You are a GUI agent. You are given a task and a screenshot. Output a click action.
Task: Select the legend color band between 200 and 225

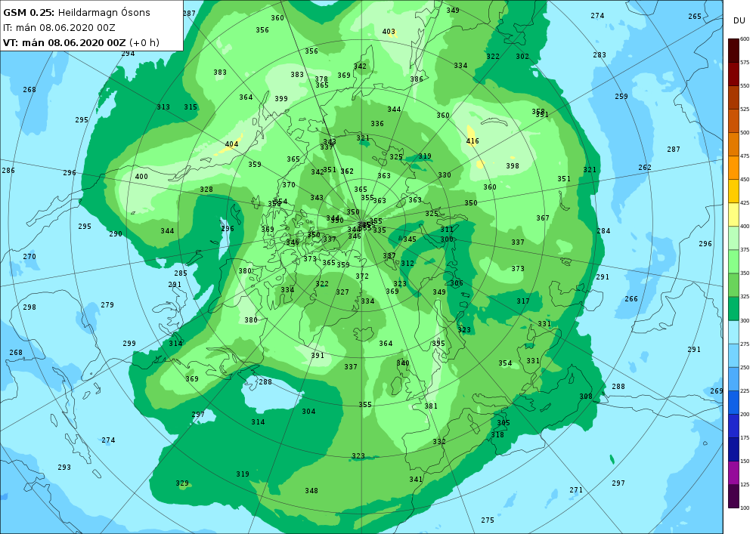click(x=733, y=403)
